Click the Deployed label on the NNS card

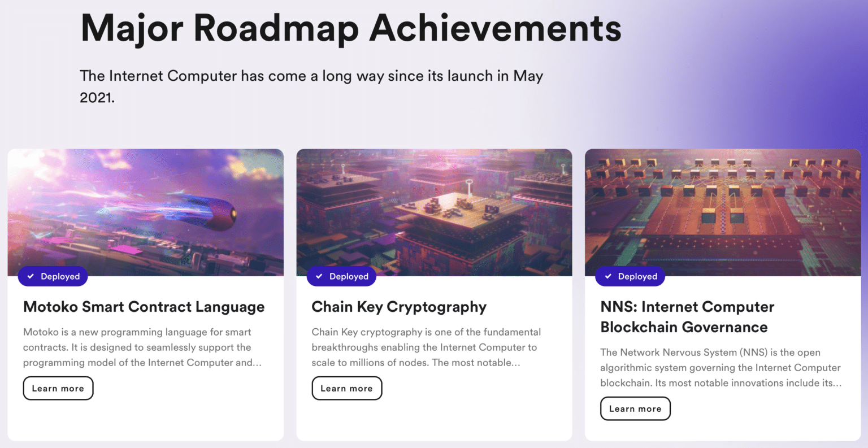[637, 276]
